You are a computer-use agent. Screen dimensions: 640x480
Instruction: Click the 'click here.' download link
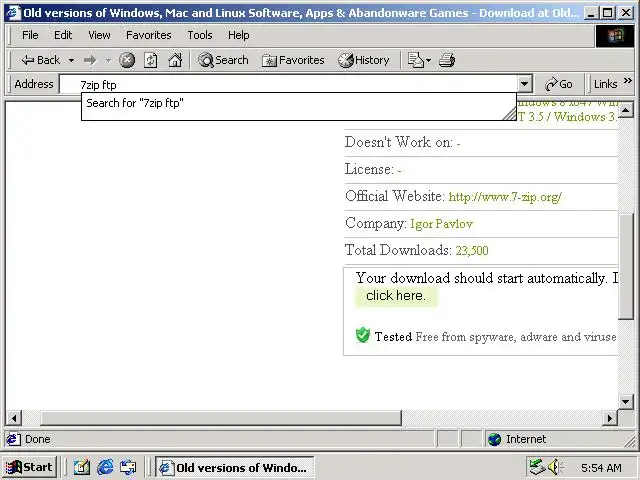[396, 296]
